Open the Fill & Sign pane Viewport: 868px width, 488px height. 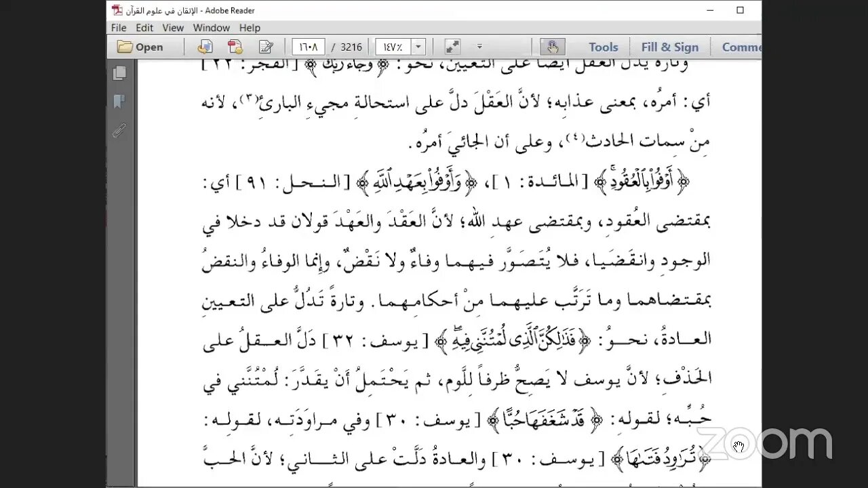point(670,47)
